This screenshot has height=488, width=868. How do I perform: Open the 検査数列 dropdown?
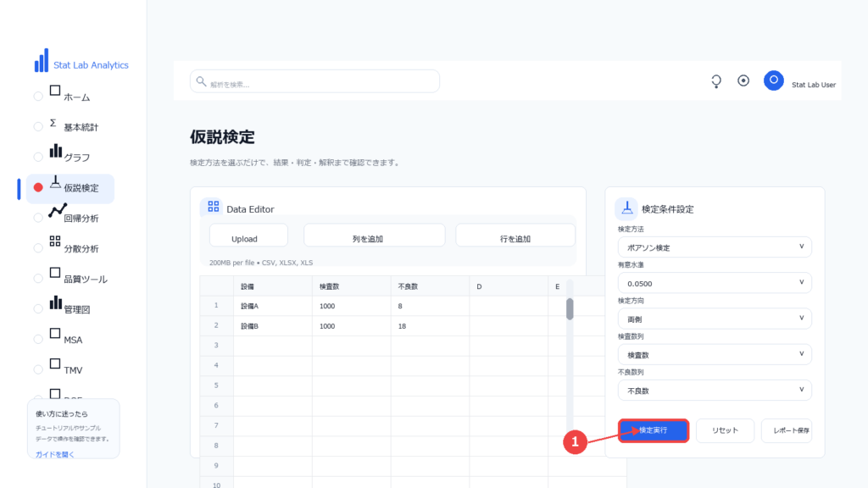pyautogui.click(x=715, y=355)
